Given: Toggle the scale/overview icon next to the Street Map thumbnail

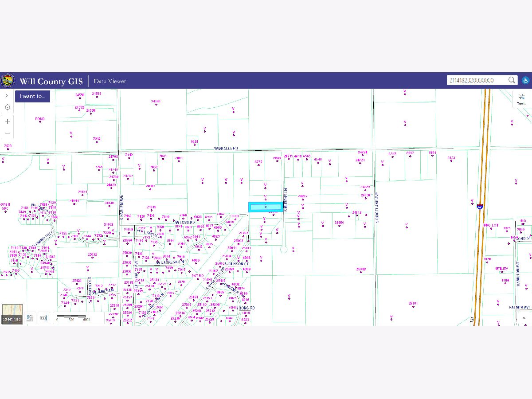Looking at the screenshot, I should coord(30,317).
